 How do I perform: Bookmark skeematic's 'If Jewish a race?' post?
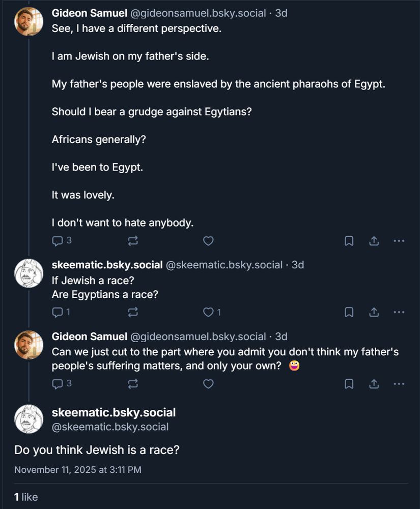[x=349, y=313]
